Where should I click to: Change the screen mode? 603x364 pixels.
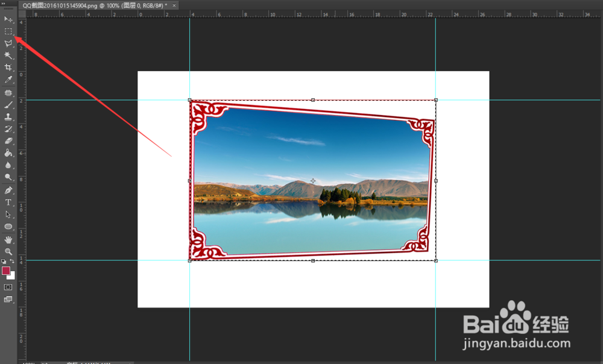tap(8, 299)
